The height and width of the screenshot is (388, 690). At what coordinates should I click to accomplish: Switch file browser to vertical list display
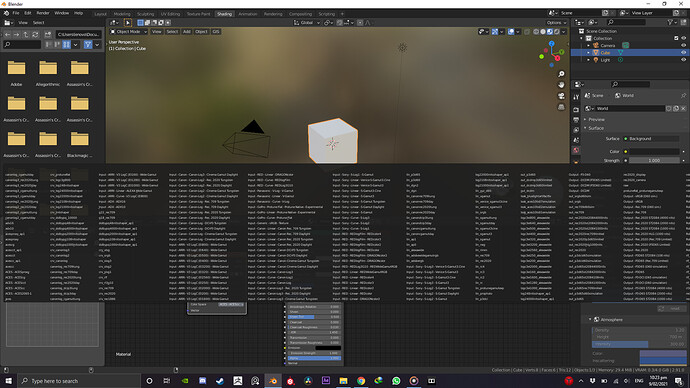point(48,44)
